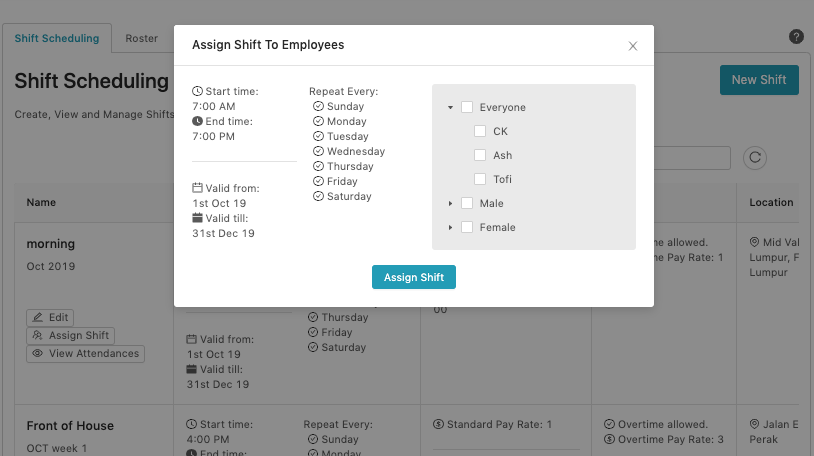Click the Jalan location pin icon
The height and width of the screenshot is (456, 814).
[754, 424]
